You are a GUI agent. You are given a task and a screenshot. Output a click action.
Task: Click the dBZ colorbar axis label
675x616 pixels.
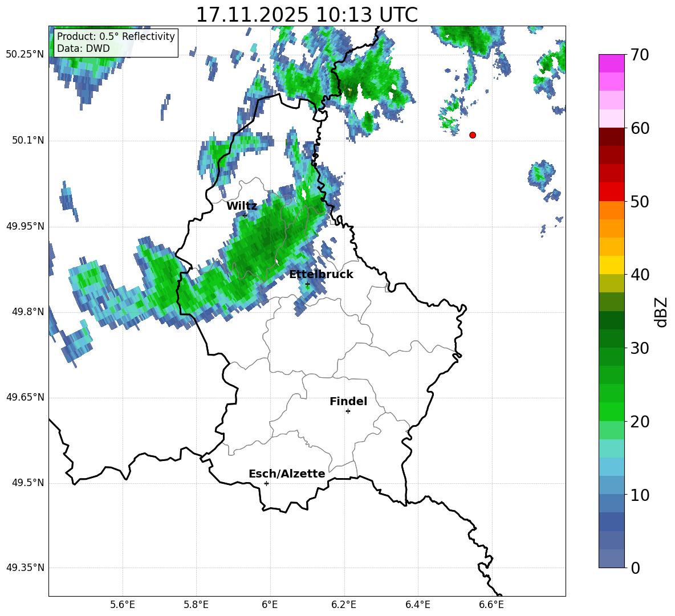click(x=662, y=312)
